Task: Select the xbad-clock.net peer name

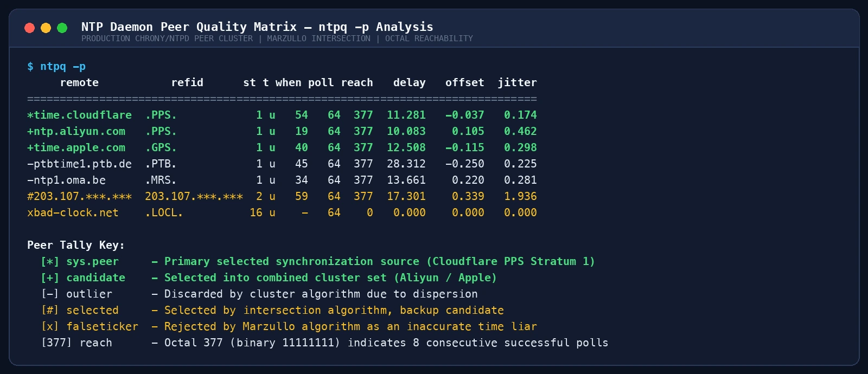Action: [x=73, y=212]
